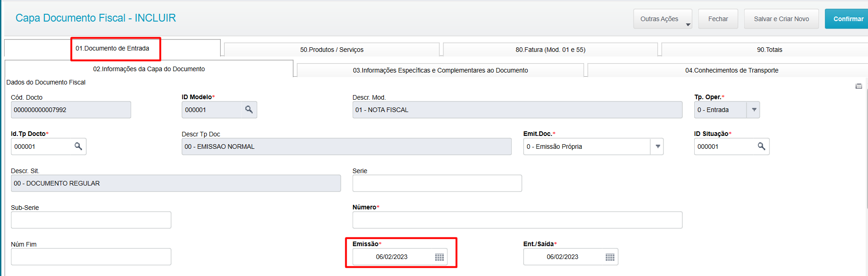Open the Outras Ações dropdown menu
This screenshot has height=276, width=868.
pyautogui.click(x=663, y=19)
